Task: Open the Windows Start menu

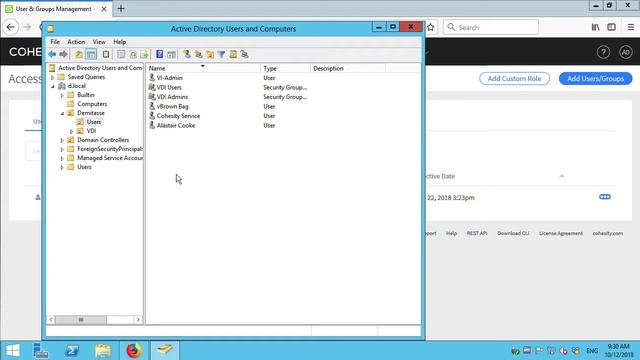Action: pos(13,351)
